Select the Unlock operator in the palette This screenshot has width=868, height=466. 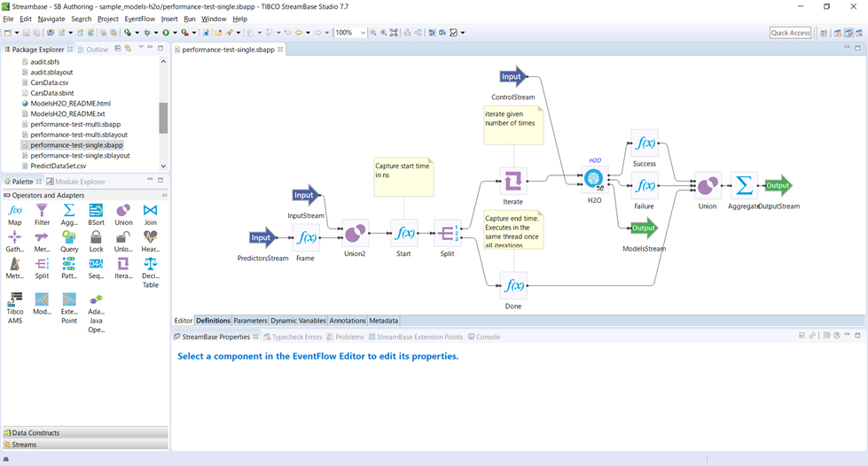point(123,242)
